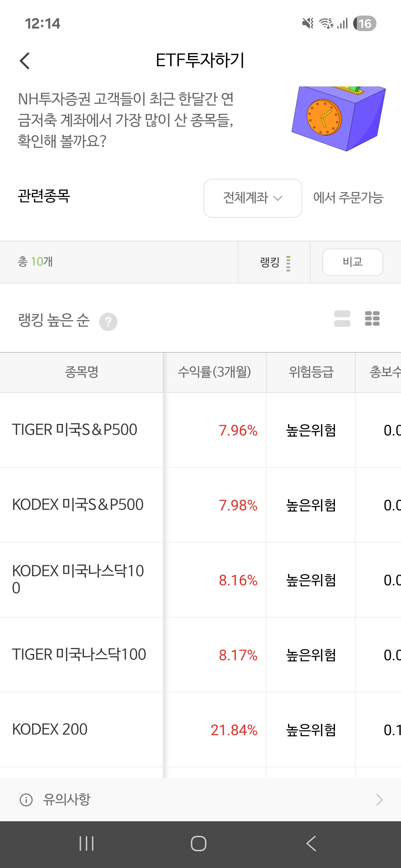
Task: Expand the 전체계좌 account dropdown
Action: click(x=253, y=198)
